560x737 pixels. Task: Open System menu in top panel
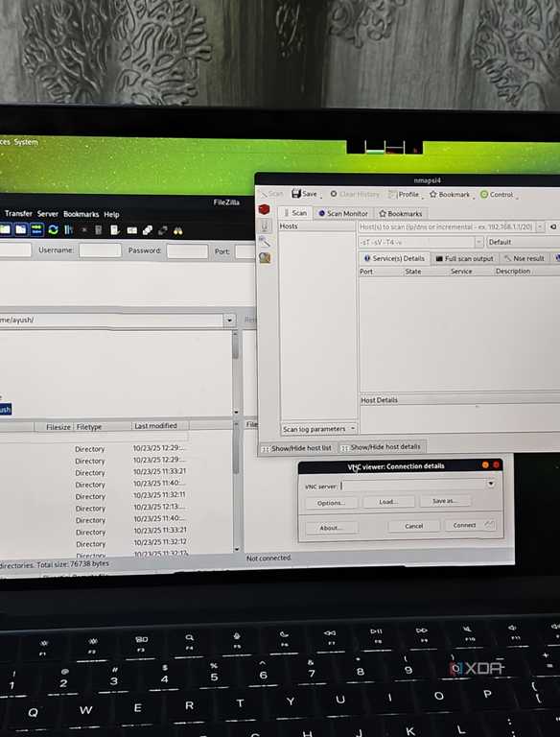coord(26,142)
